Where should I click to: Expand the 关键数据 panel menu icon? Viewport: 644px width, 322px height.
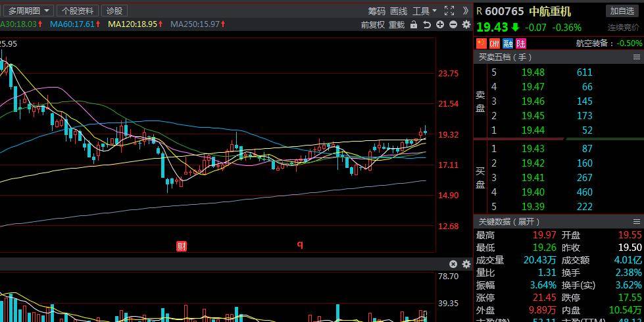[x=637, y=222]
